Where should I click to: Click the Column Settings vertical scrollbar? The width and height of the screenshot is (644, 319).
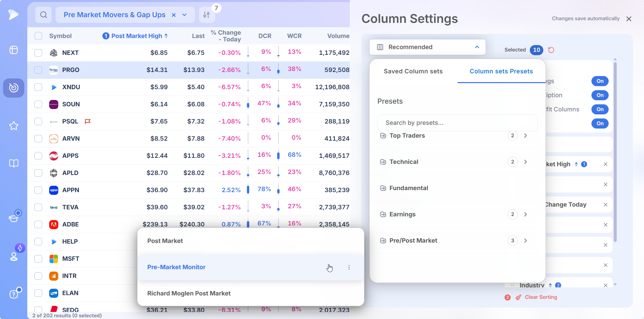pyautogui.click(x=615, y=151)
